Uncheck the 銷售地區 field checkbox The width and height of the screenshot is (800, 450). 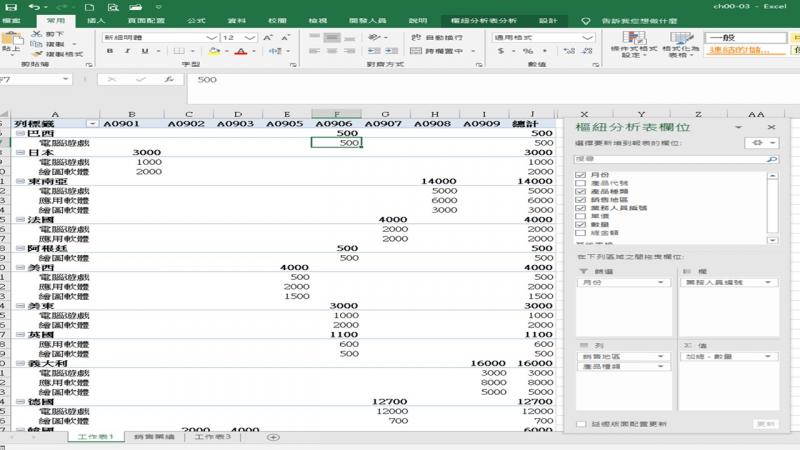tap(580, 199)
